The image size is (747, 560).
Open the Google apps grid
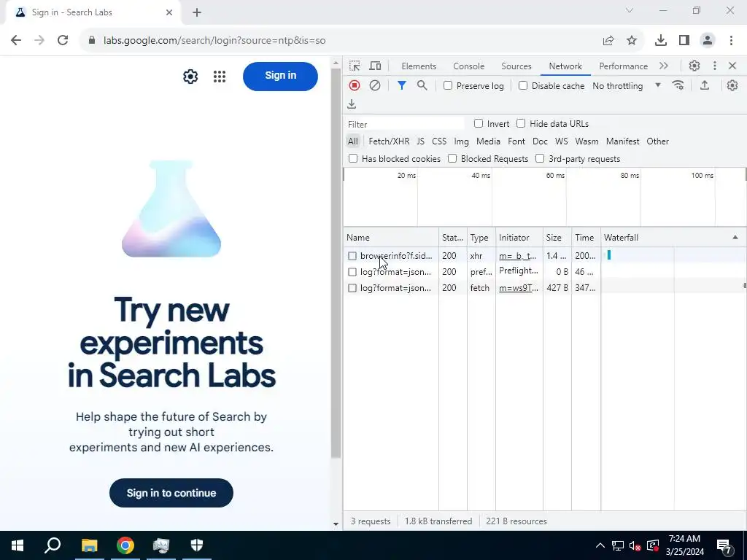click(220, 76)
